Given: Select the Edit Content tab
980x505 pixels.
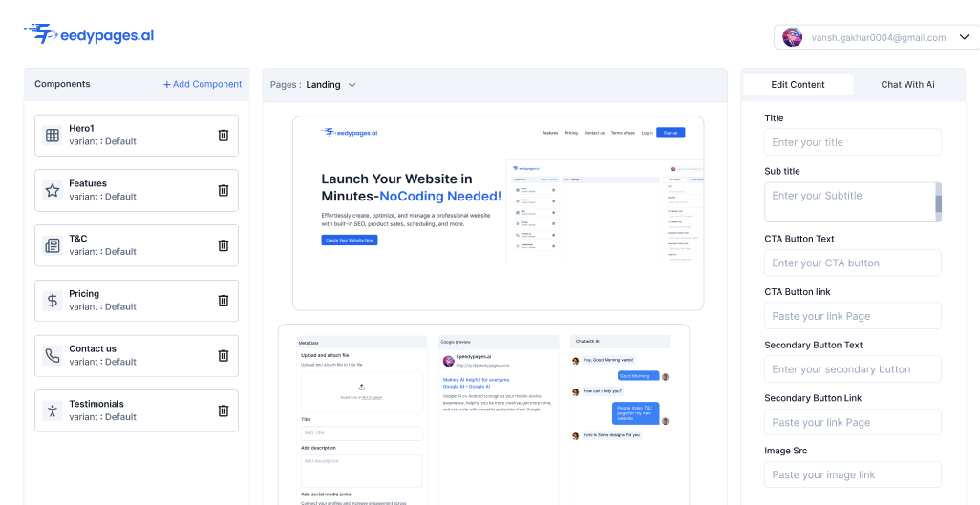Looking at the screenshot, I should [798, 85].
